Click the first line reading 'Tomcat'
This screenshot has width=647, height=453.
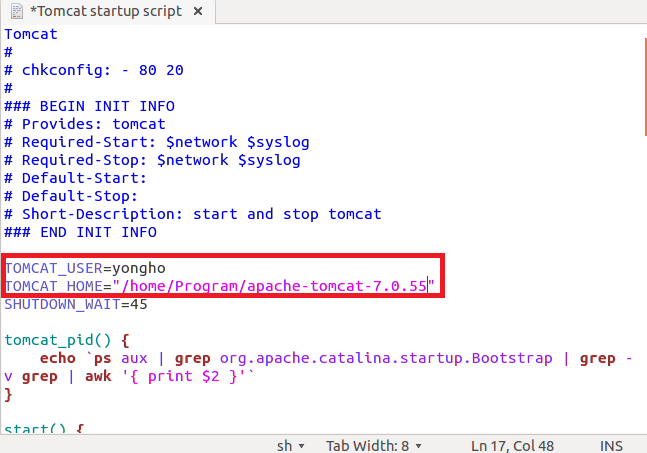tap(31, 34)
